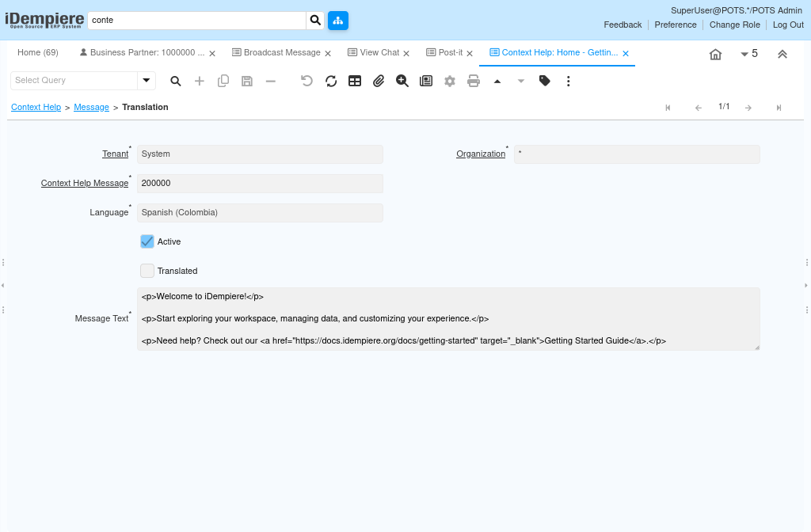Image resolution: width=811 pixels, height=532 pixels.
Task: Collapse header with double chevron up
Action: (x=782, y=55)
